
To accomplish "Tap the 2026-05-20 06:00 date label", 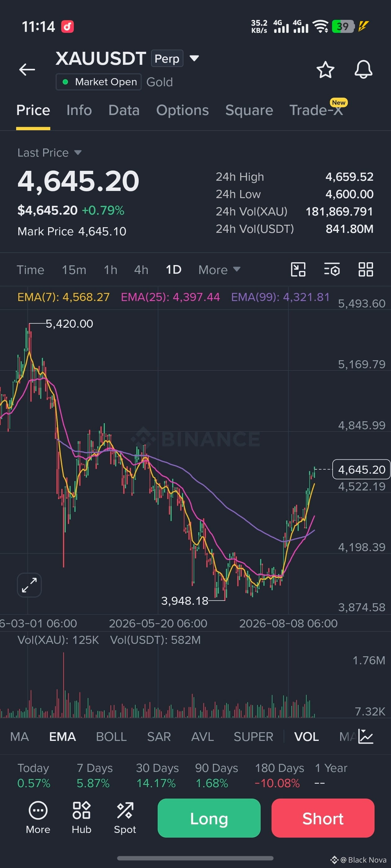I will point(158,623).
